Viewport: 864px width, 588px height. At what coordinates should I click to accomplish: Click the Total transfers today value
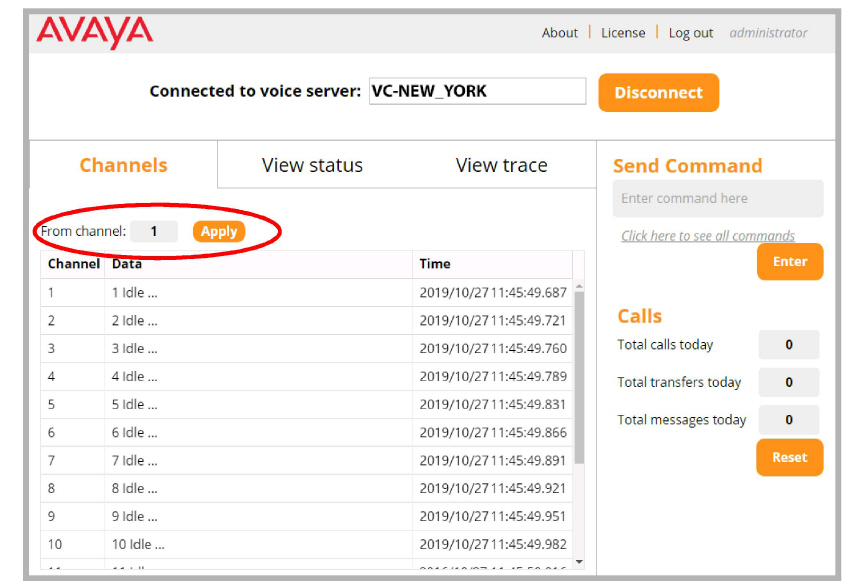pos(789,382)
